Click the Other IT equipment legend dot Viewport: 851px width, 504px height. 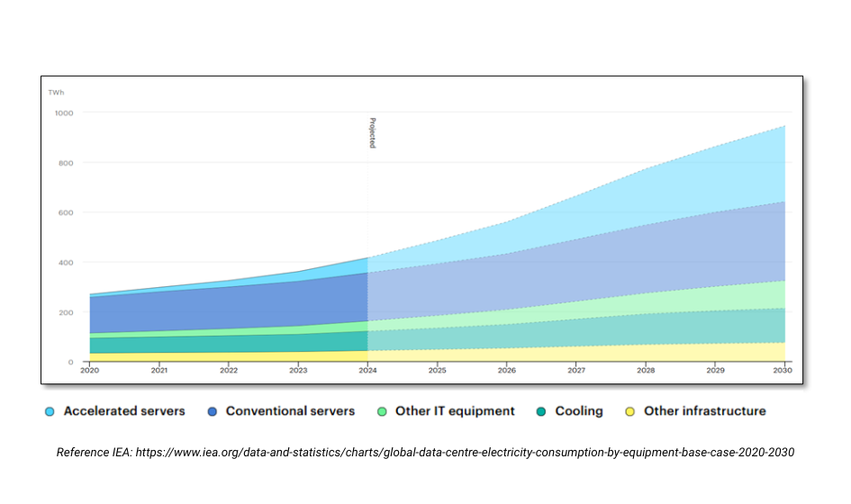382,411
